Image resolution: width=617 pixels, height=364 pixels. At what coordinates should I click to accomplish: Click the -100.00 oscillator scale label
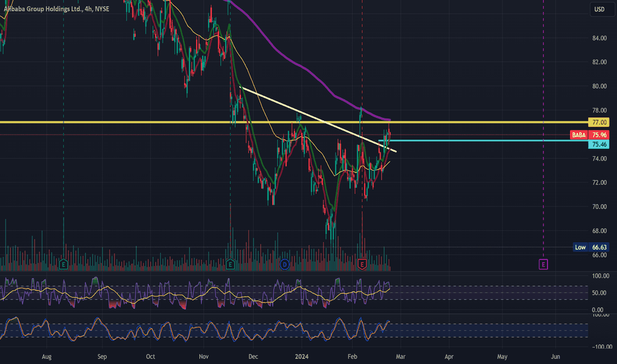[602, 347]
